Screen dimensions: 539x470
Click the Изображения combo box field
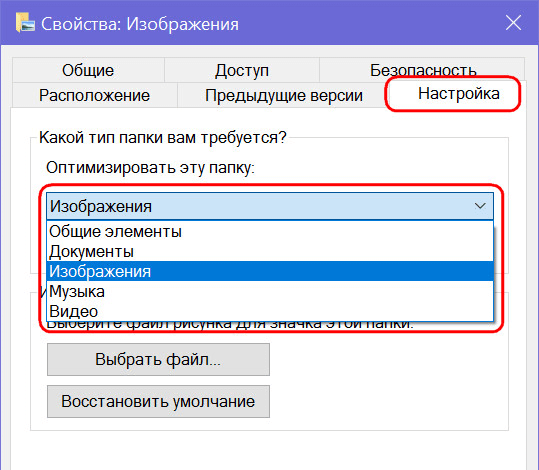[x=270, y=206]
